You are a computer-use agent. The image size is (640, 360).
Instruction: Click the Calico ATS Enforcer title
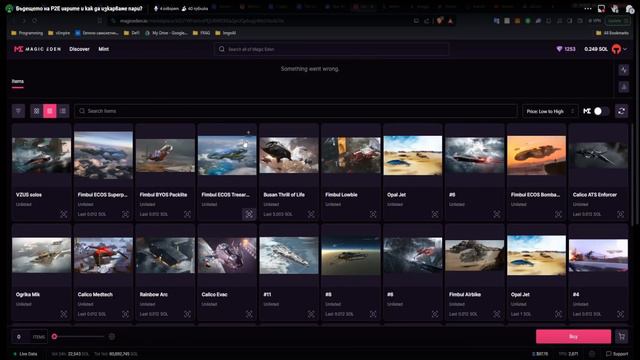coord(595,195)
